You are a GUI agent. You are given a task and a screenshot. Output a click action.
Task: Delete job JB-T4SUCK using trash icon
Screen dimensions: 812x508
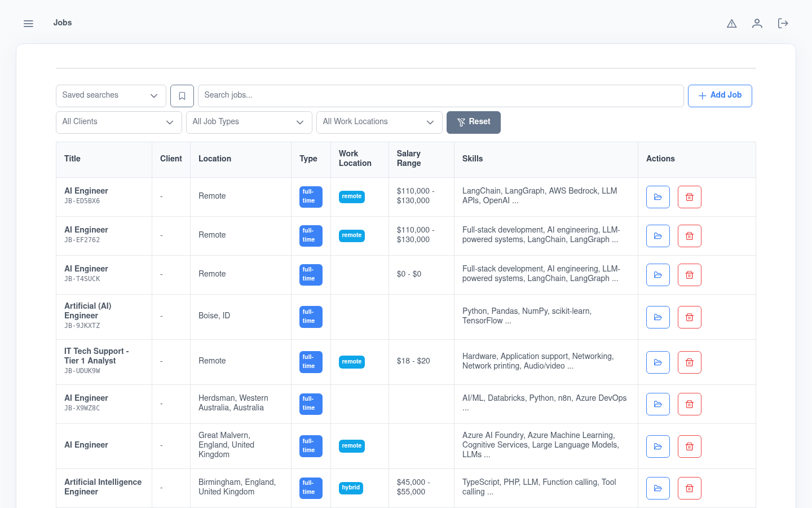690,275
